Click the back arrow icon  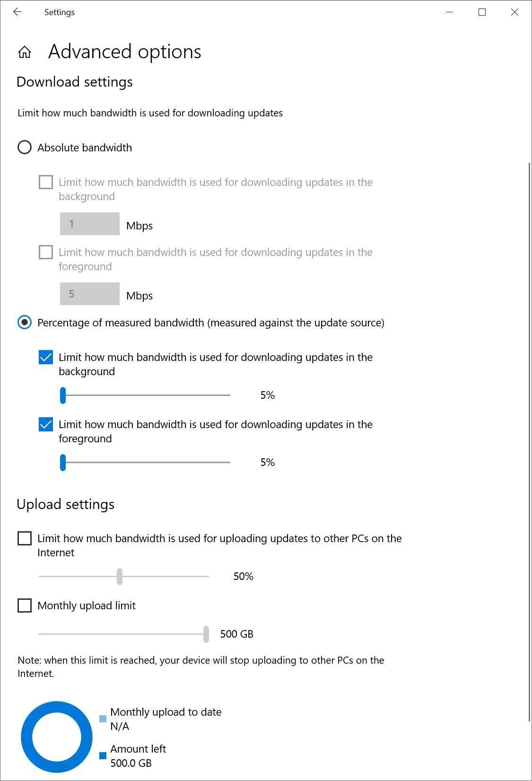coord(17,12)
